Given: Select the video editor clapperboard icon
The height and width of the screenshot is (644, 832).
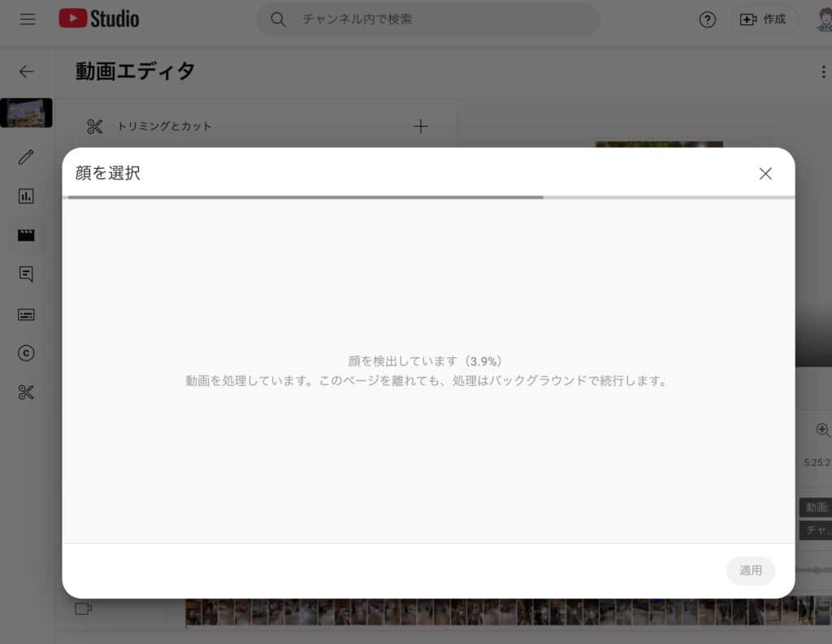Looking at the screenshot, I should (26, 236).
